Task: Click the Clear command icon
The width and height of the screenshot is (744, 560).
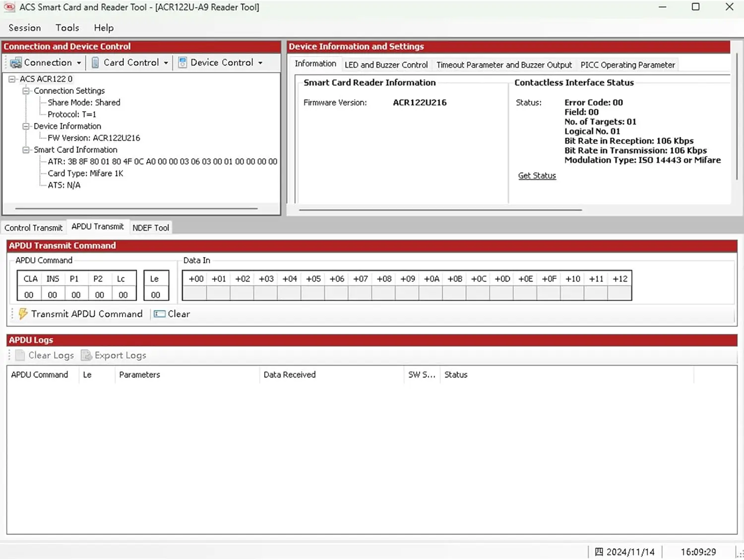Action: pyautogui.click(x=160, y=314)
